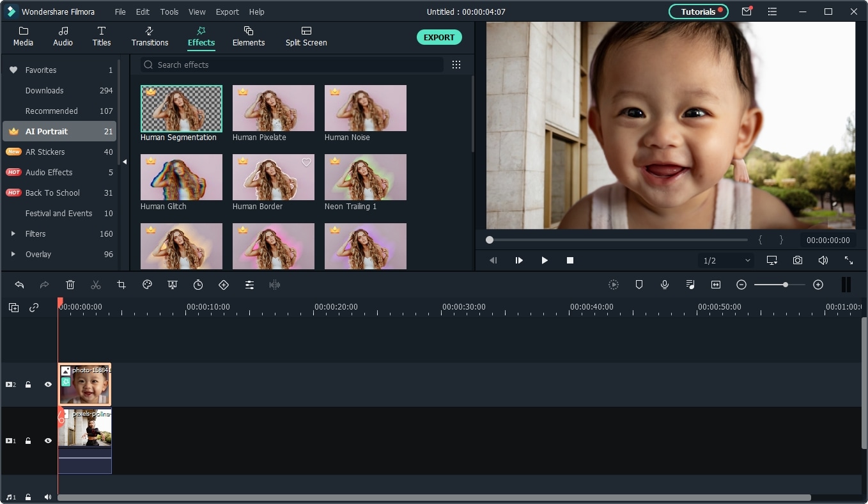Click the render preview icon
The width and height of the screenshot is (868, 504).
614,285
